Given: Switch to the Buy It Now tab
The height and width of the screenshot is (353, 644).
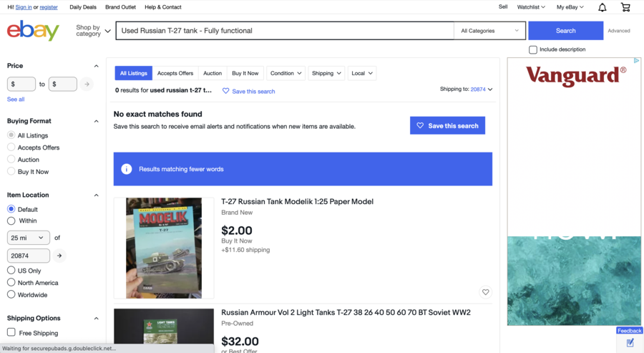Looking at the screenshot, I should [245, 73].
